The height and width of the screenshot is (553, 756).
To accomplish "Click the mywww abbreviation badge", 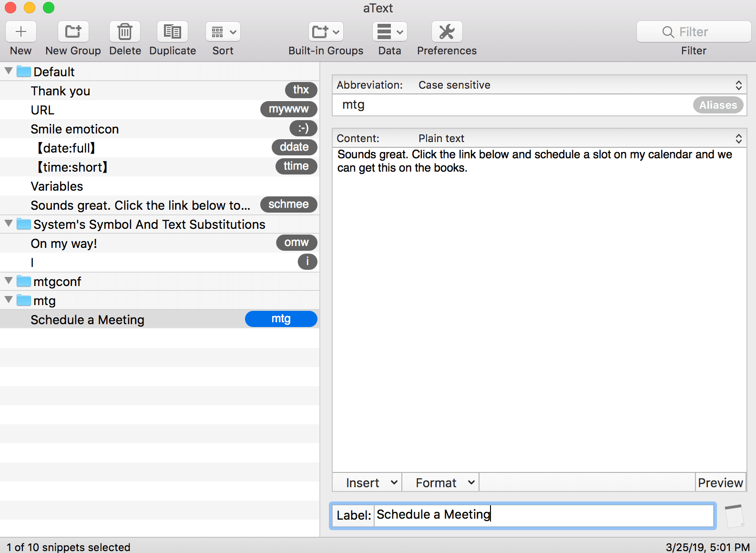I will click(x=289, y=109).
